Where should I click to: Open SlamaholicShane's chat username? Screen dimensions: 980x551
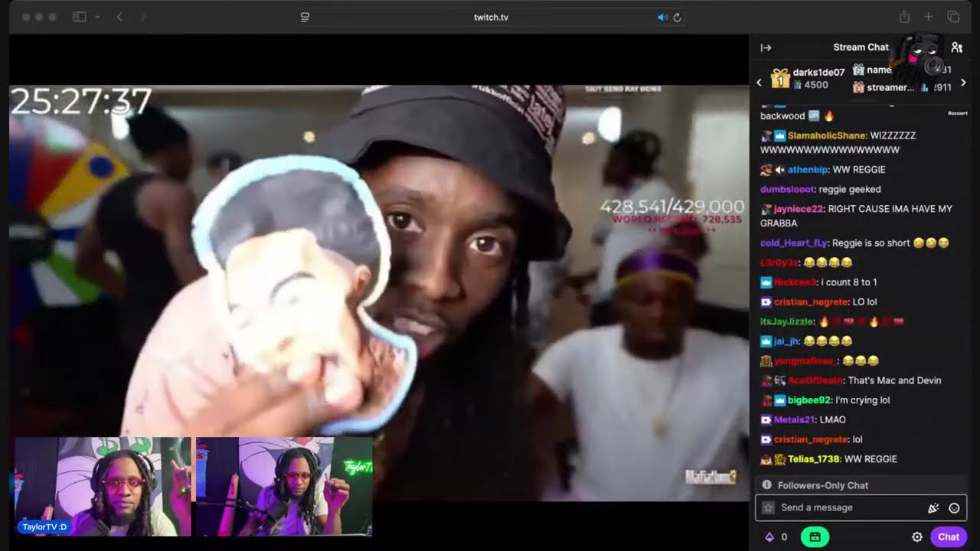[x=827, y=135]
